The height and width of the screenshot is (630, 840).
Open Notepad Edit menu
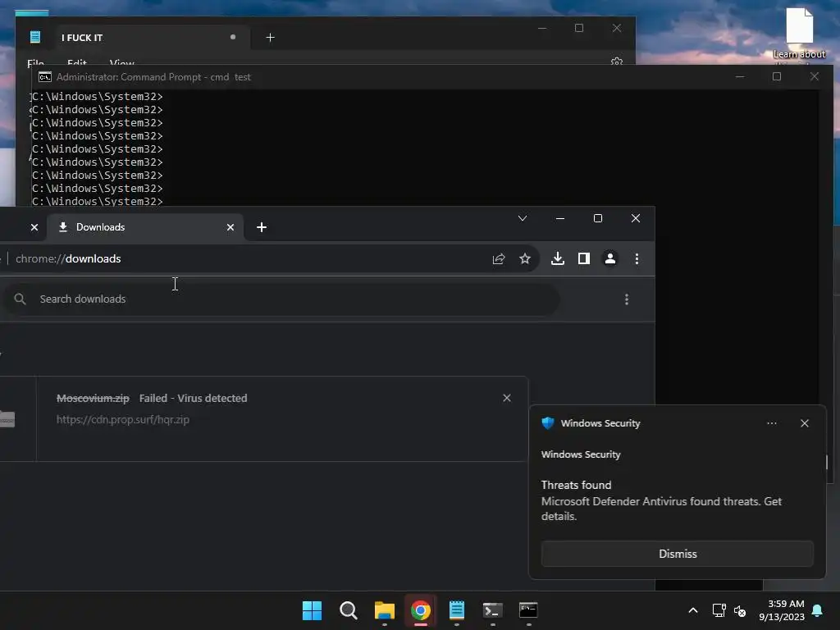tap(77, 62)
